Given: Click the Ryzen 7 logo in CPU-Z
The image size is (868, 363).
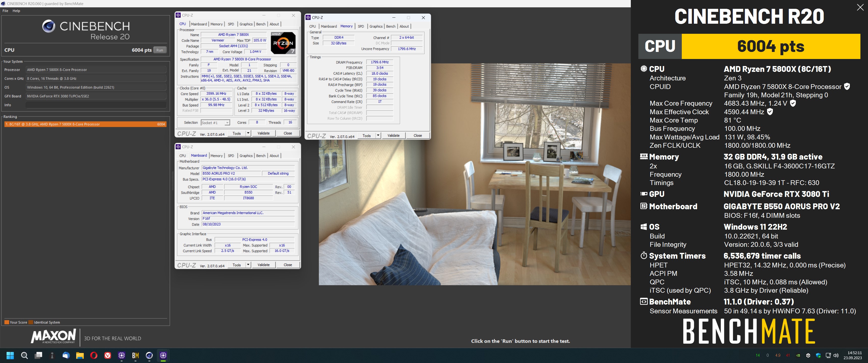Looking at the screenshot, I should pyautogui.click(x=283, y=43).
